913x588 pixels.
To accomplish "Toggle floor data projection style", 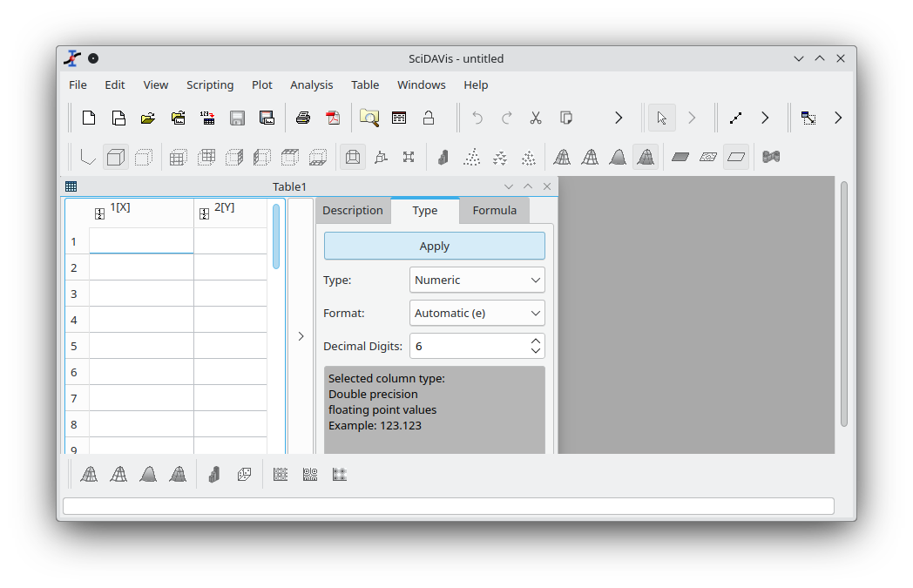I will click(x=680, y=157).
